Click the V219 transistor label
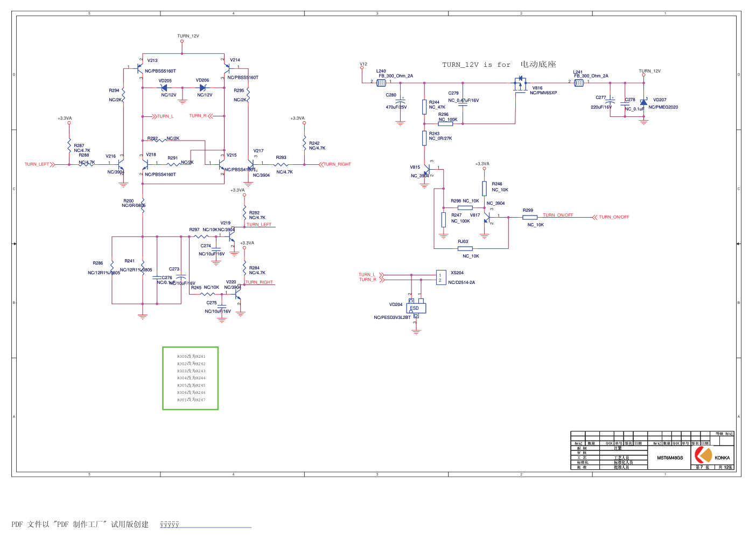 click(x=226, y=223)
